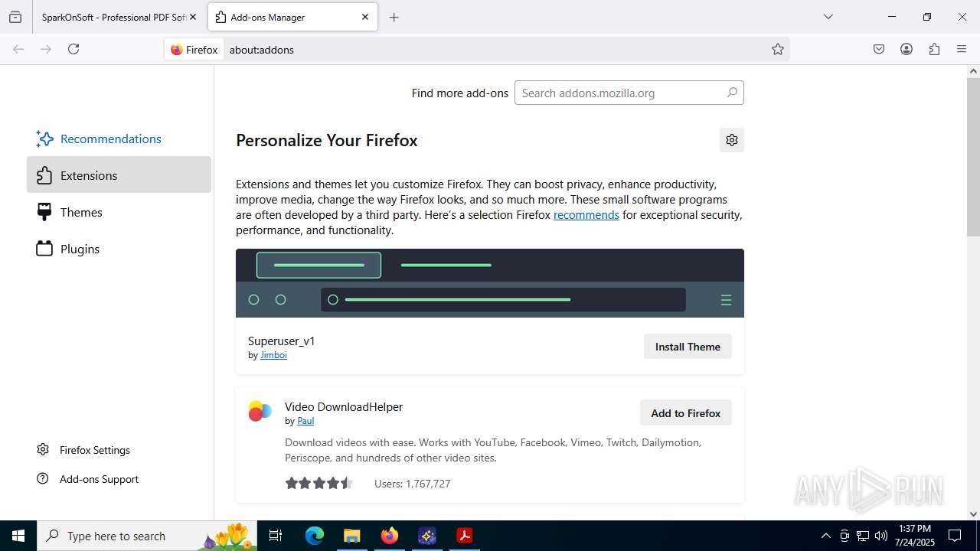
Task: Launch Microsoft Edge from taskbar
Action: [315, 536]
